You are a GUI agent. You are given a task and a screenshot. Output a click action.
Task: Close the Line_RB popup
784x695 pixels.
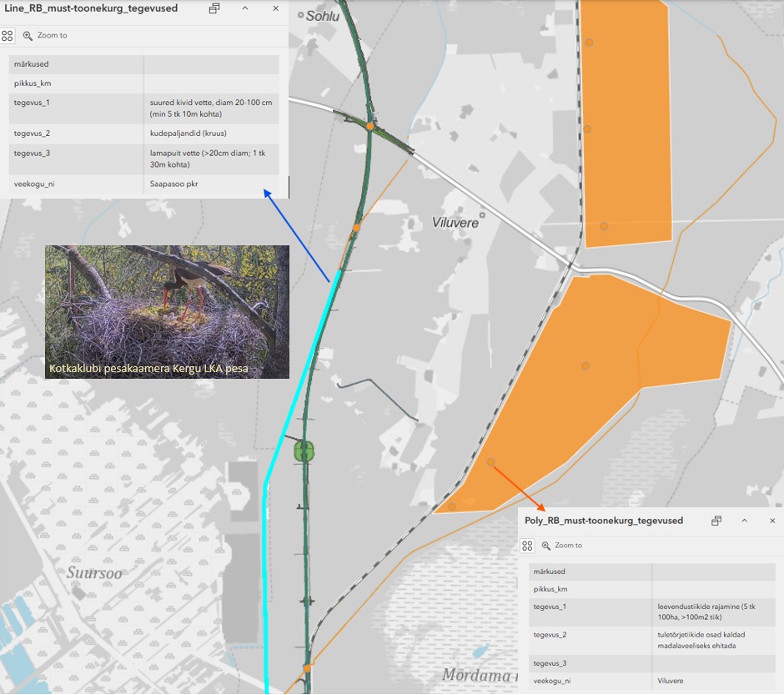276,8
